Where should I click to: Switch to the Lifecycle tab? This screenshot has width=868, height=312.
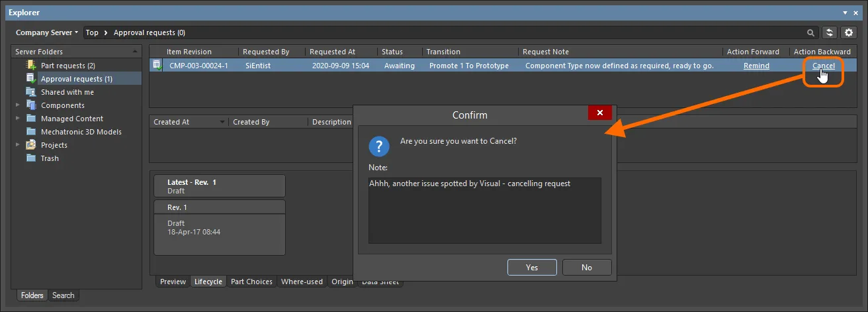click(208, 282)
